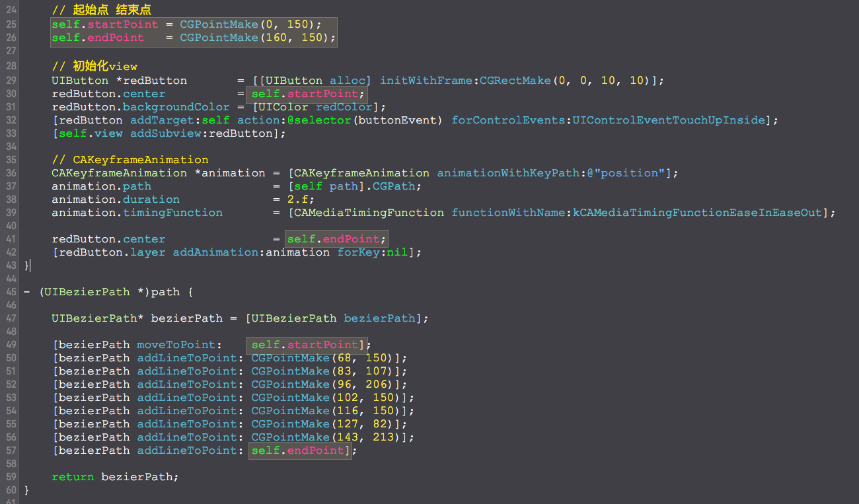Click "UIControlEventTouchUpInside" constant
The height and width of the screenshot is (504, 859).
pos(669,120)
